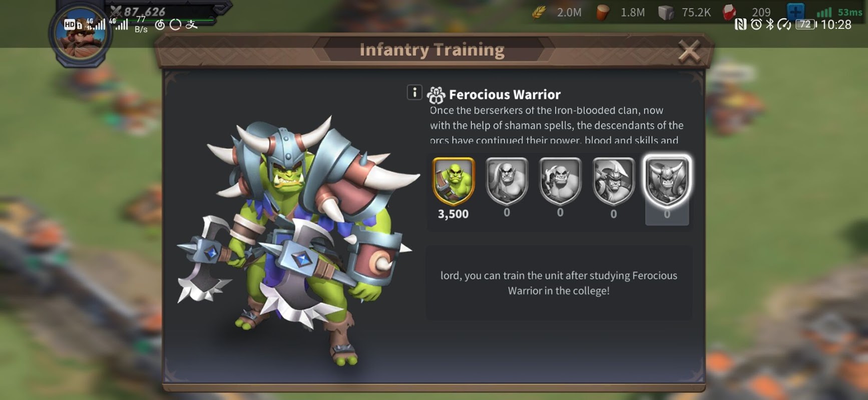Check the stone resource 75.2K icon
Screen dimensions: 868x400
point(666,12)
